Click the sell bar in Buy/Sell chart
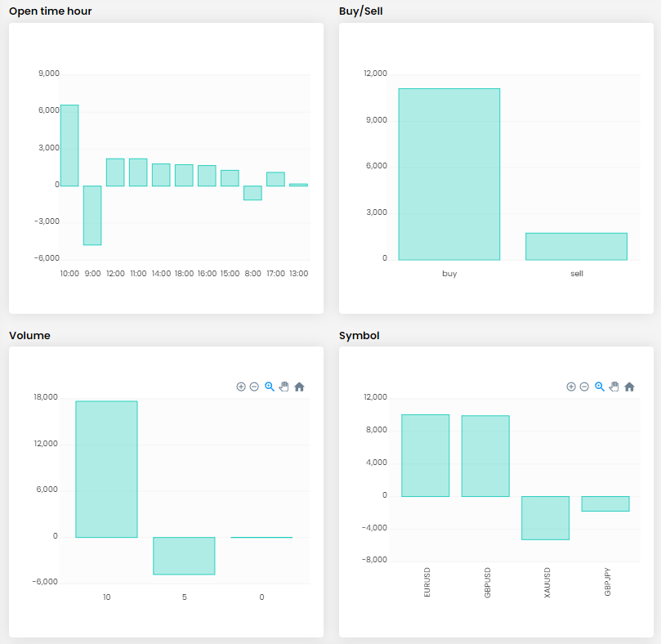Screen dimensions: 661x644 click(576, 246)
